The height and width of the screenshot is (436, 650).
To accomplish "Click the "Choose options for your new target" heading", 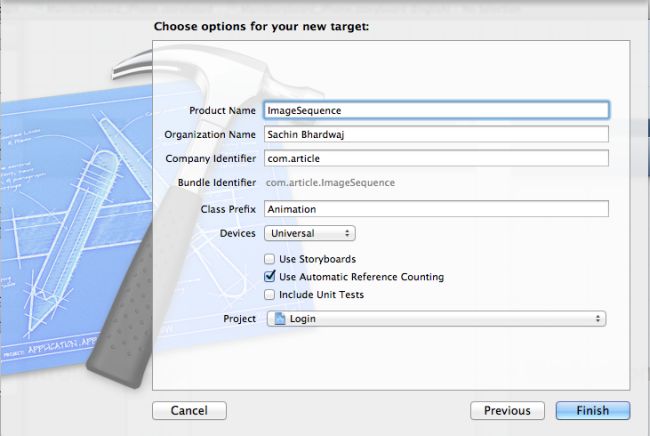I will point(262,26).
